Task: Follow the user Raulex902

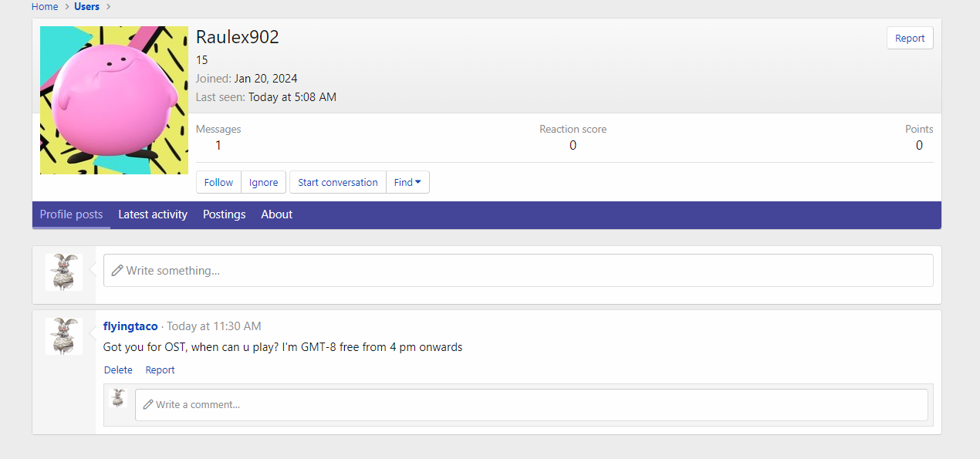Action: [218, 183]
